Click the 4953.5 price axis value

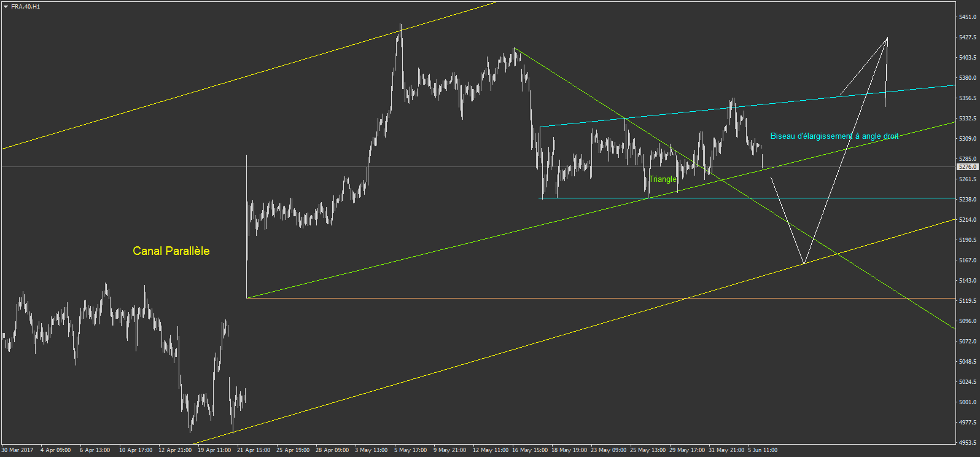pyautogui.click(x=968, y=443)
